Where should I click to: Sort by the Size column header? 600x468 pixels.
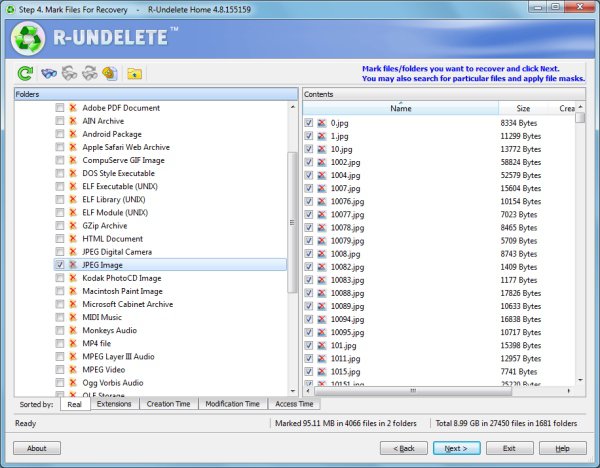click(523, 108)
